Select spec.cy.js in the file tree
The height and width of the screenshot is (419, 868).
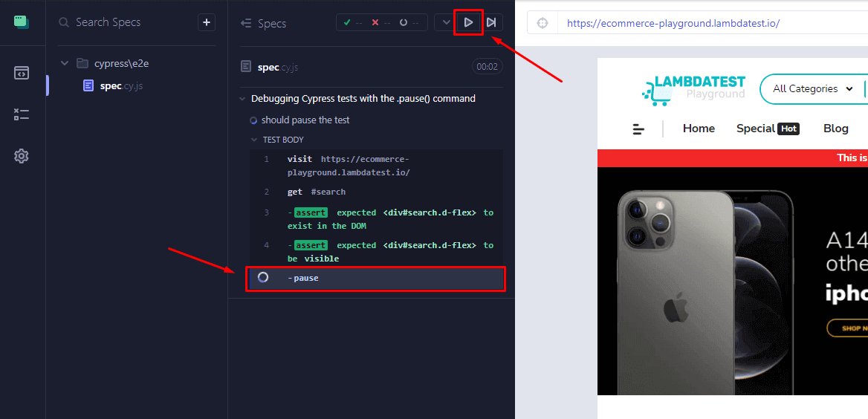tap(114, 85)
